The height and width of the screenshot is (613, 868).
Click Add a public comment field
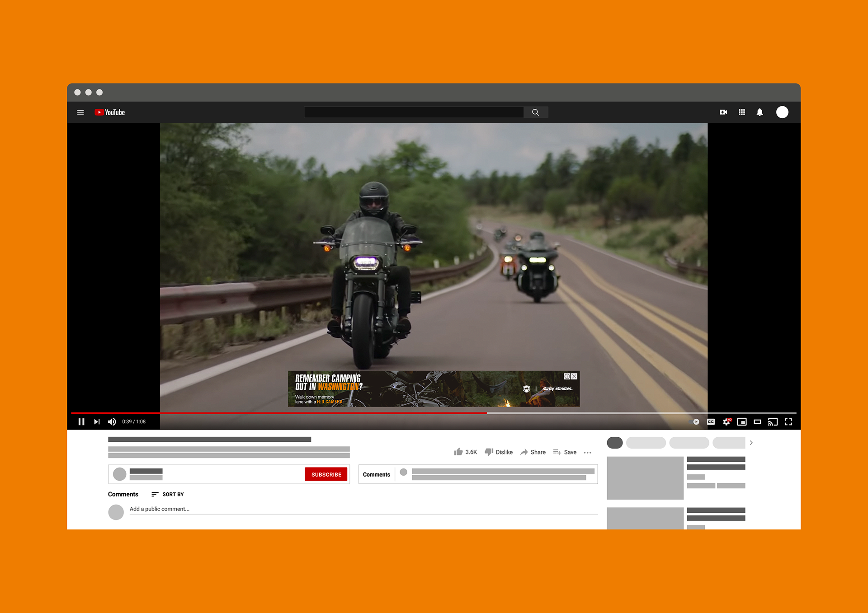click(x=363, y=509)
